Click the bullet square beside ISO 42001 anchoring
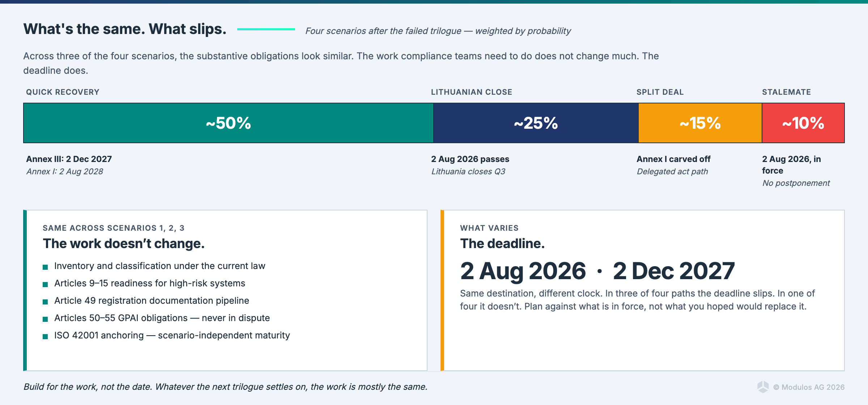This screenshot has width=868, height=405. tap(45, 337)
